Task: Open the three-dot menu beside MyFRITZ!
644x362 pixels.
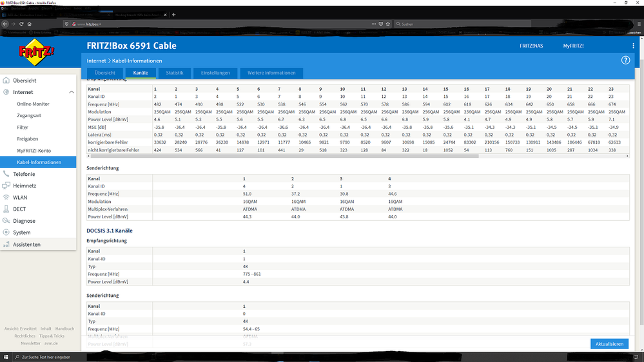Action: click(x=633, y=46)
